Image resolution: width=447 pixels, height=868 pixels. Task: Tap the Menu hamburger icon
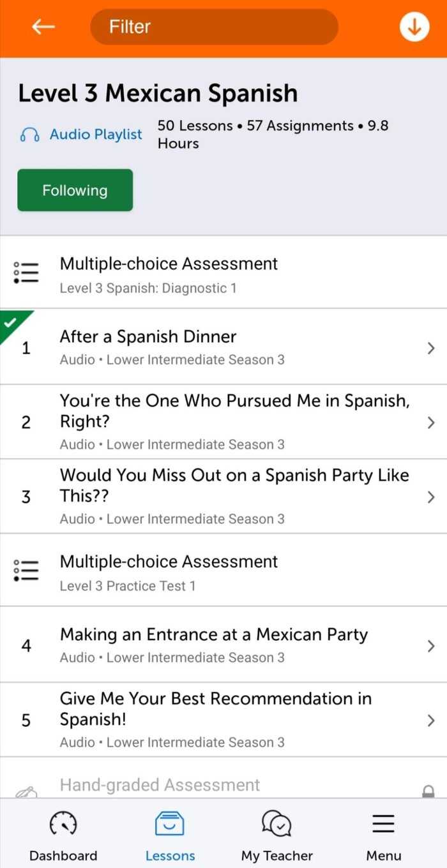[383, 824]
